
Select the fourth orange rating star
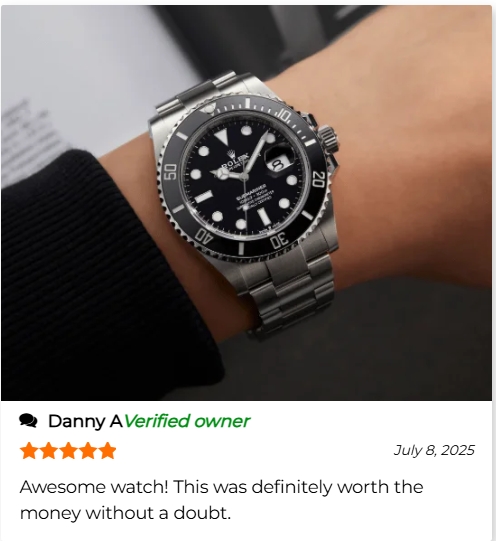[x=88, y=451]
